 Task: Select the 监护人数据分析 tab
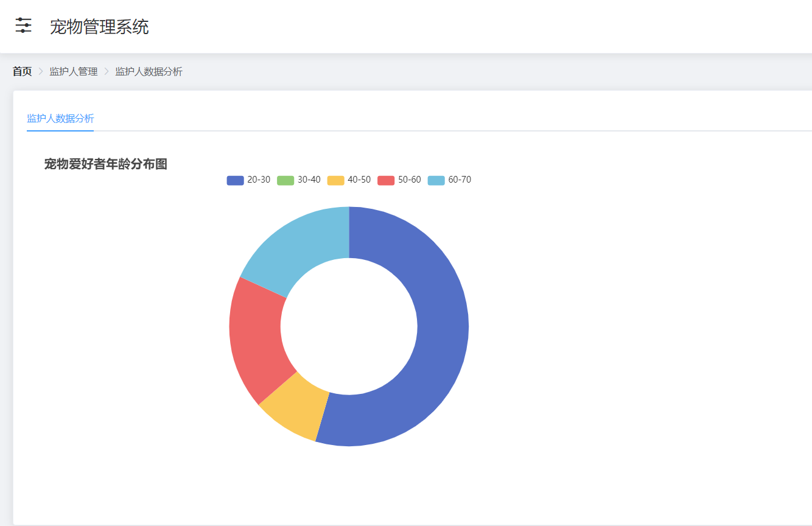pyautogui.click(x=60, y=118)
